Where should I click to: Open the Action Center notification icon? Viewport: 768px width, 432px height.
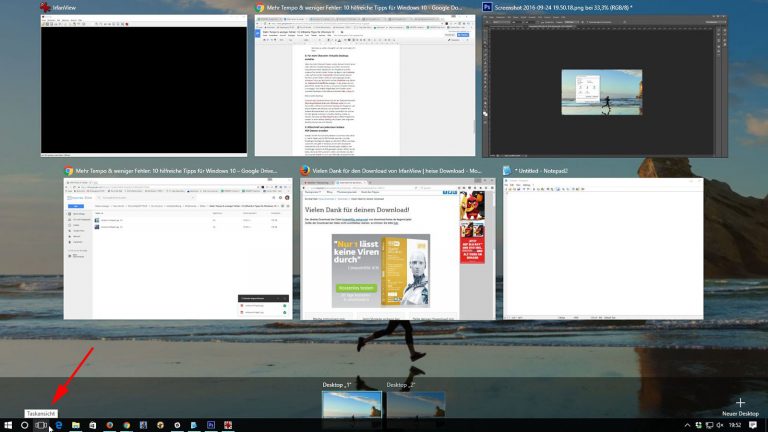(753, 425)
